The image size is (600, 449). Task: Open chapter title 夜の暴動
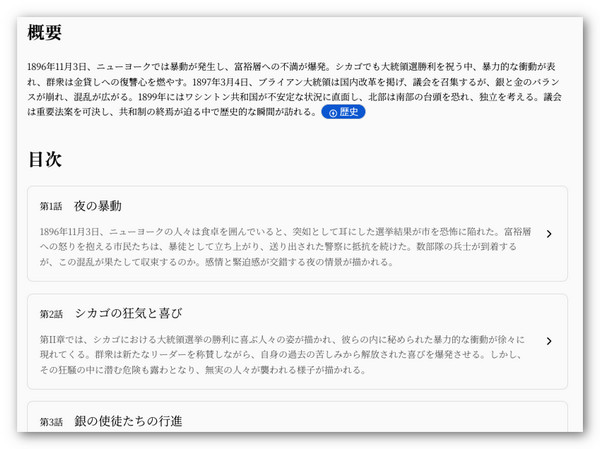pos(97,206)
